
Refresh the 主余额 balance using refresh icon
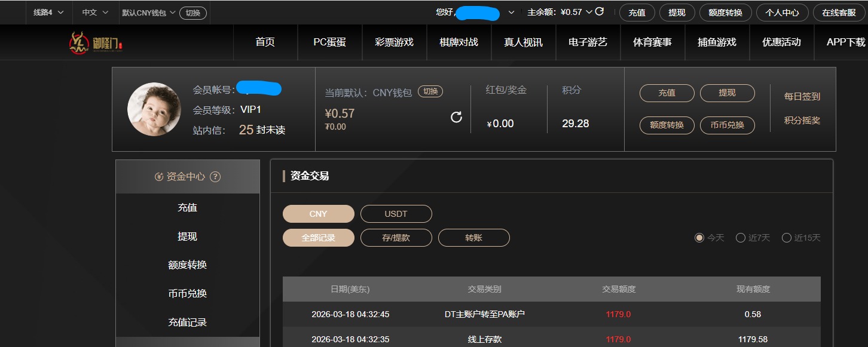(600, 11)
